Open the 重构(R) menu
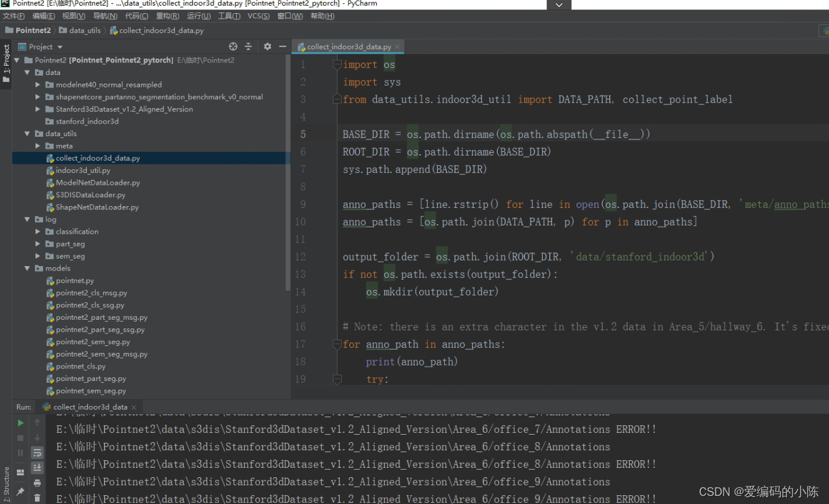The image size is (829, 504). click(167, 16)
